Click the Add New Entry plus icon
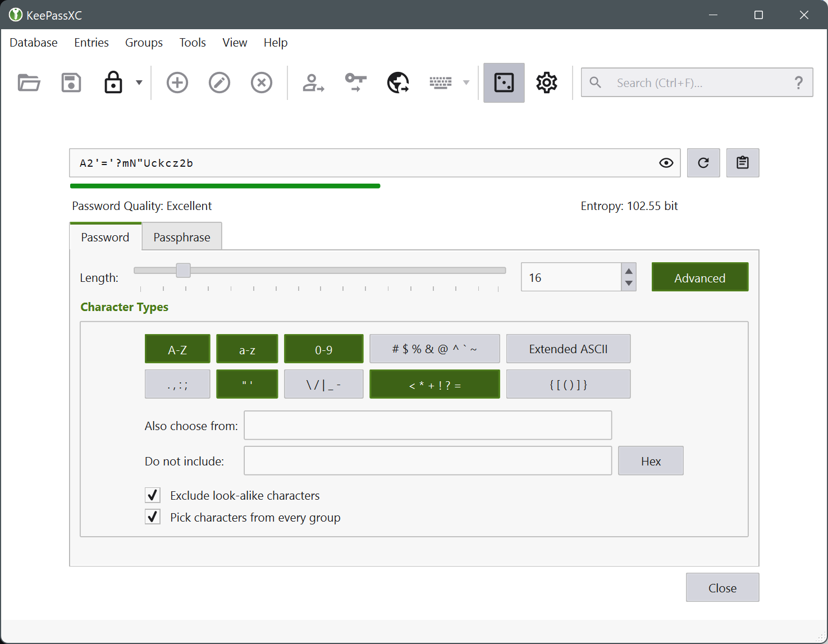 pos(177,83)
